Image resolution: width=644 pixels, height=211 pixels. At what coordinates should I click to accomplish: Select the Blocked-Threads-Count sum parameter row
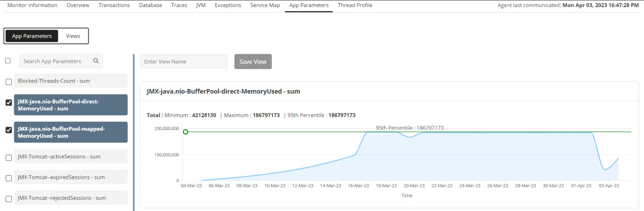(71, 81)
